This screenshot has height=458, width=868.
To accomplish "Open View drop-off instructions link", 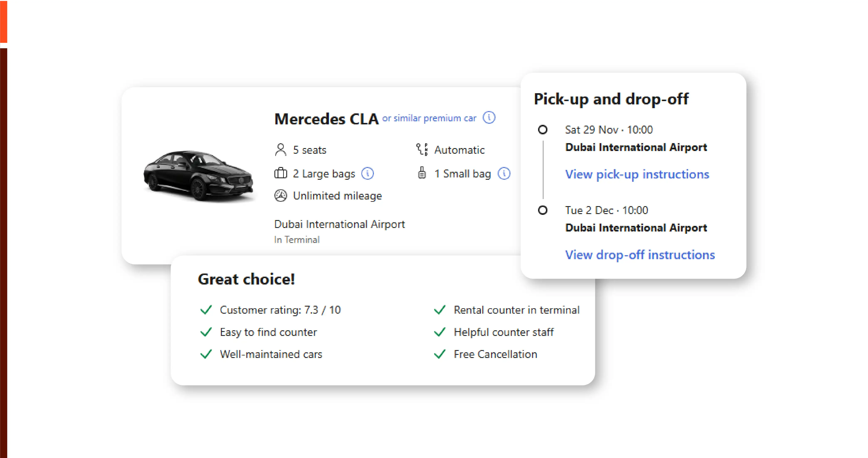I will pos(640,255).
